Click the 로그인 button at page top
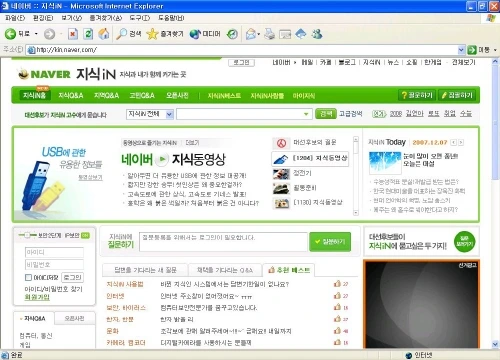 click(241, 63)
